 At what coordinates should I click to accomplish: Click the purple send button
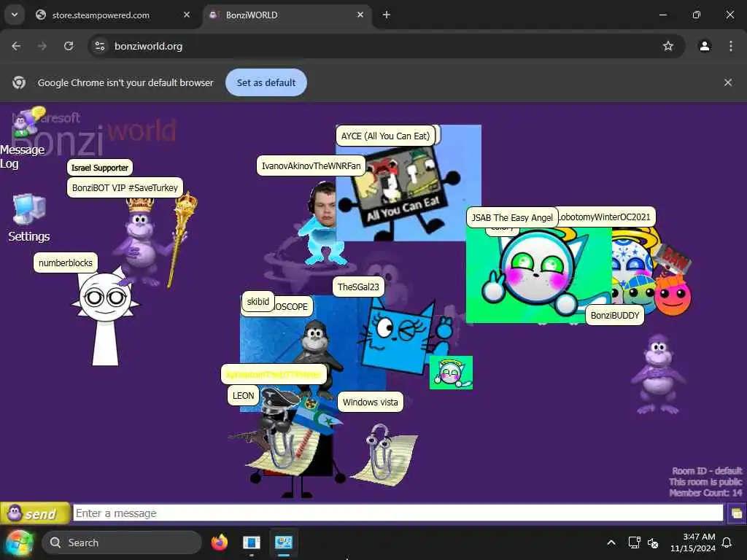click(x=35, y=513)
